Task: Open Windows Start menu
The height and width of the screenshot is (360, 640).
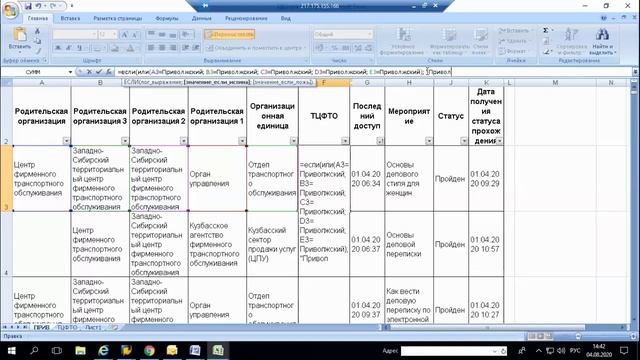Action: [x=11, y=351]
